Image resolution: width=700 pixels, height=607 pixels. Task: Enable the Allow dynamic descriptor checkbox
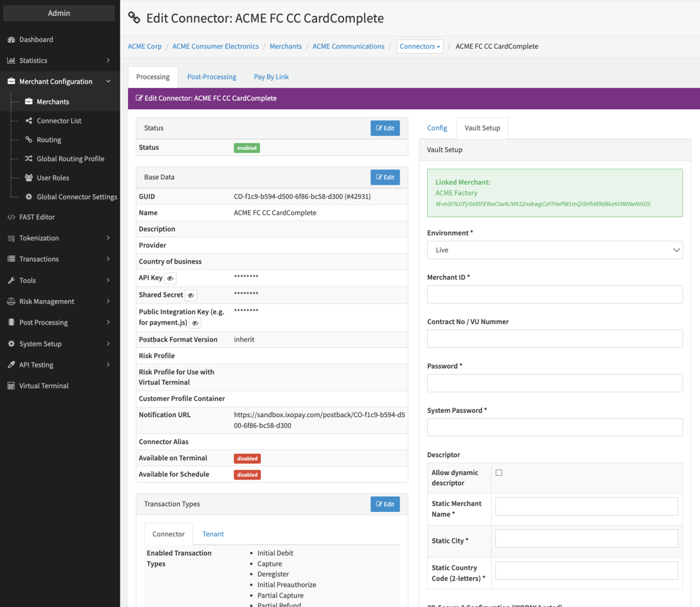point(499,472)
